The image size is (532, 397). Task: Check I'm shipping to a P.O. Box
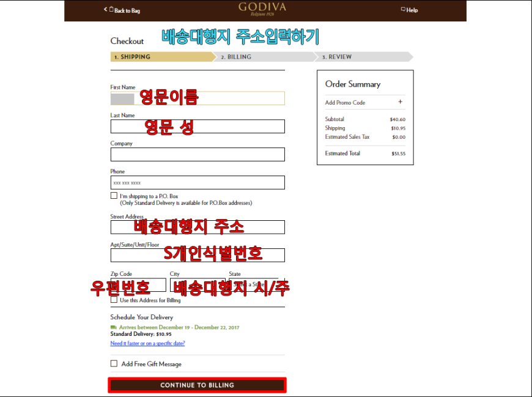(114, 196)
